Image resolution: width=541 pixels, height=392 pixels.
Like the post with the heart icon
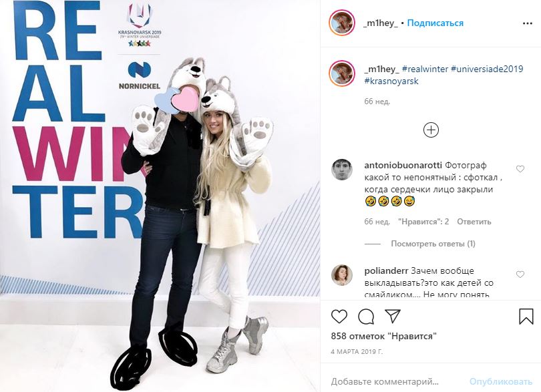[x=339, y=317]
